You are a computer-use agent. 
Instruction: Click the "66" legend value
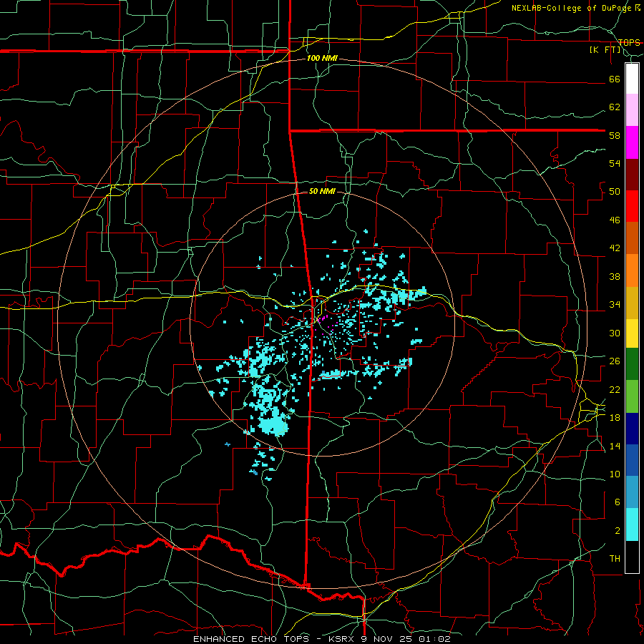coord(615,79)
